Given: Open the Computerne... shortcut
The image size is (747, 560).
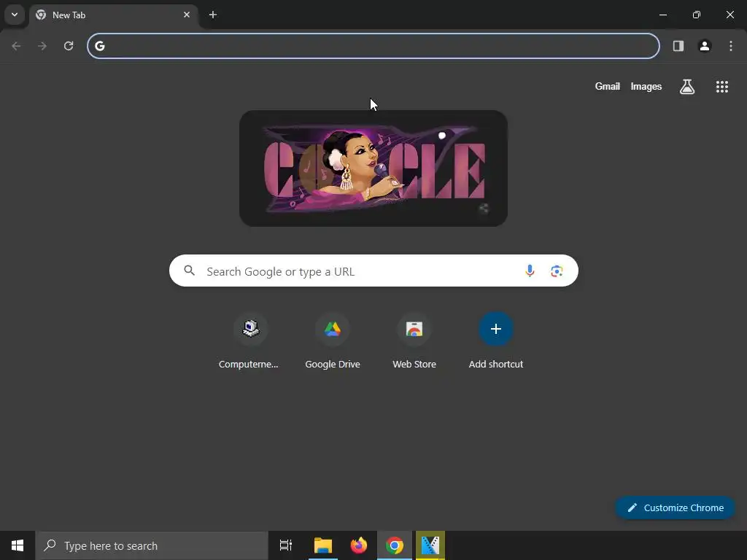Looking at the screenshot, I should [x=249, y=341].
